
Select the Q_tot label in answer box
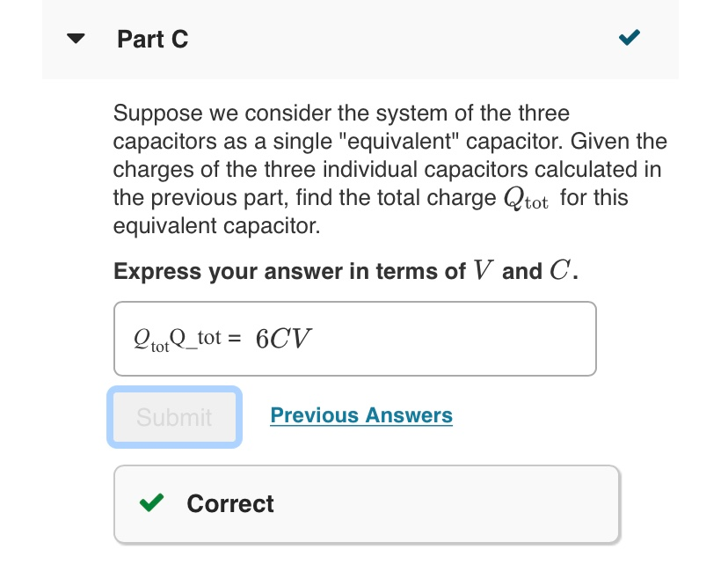coord(177,339)
